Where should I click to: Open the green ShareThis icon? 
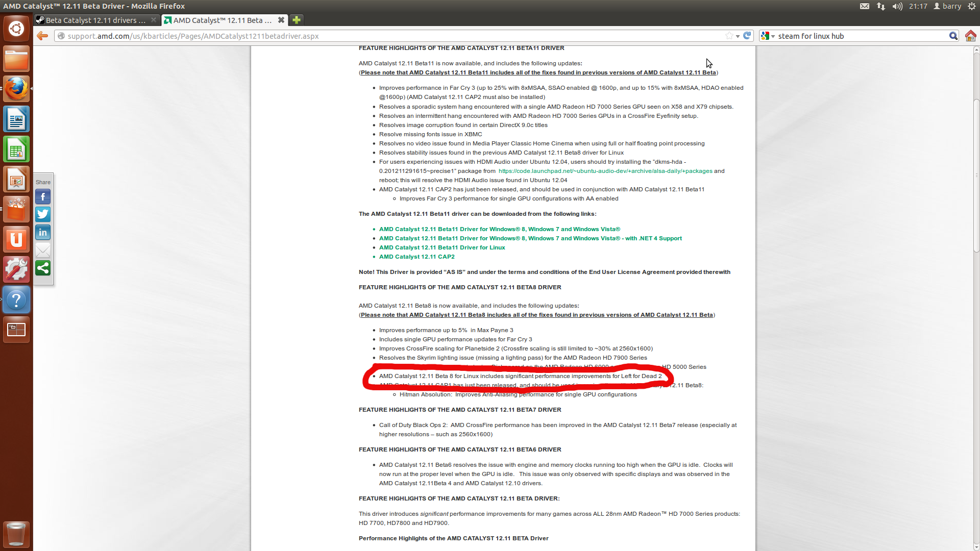pos(43,268)
